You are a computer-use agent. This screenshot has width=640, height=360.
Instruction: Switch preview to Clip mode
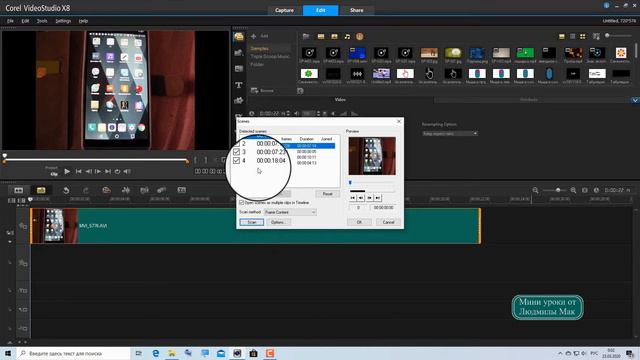(x=54, y=174)
